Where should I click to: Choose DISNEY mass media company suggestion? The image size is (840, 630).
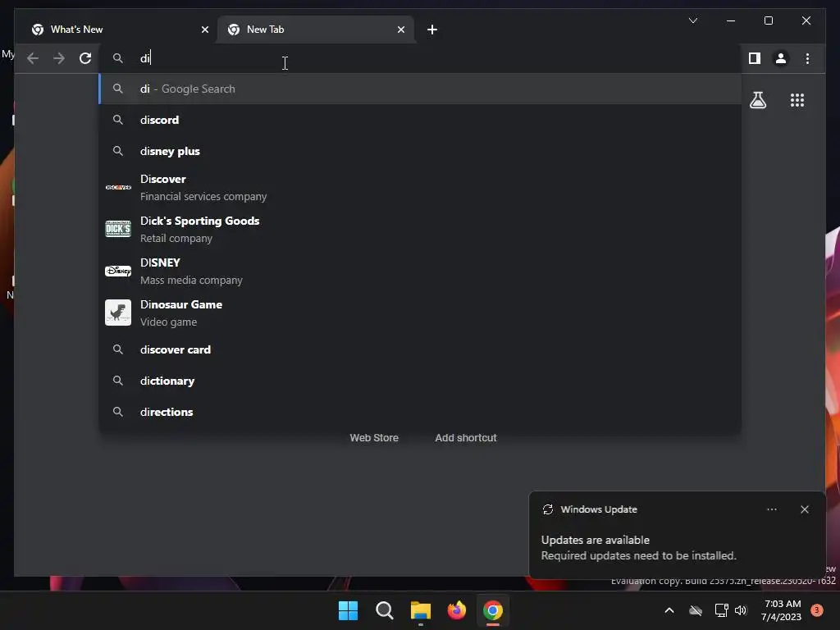[x=421, y=271]
